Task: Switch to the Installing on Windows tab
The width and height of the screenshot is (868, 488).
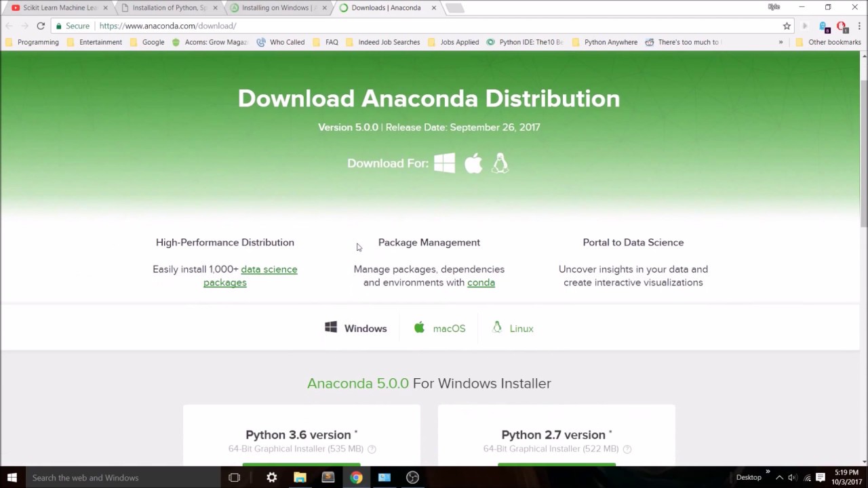Action: [279, 8]
